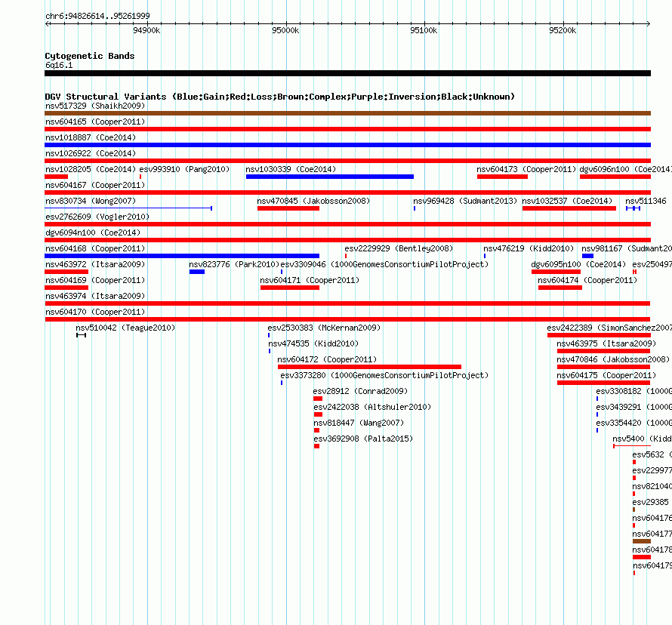Screen dimensions: 672x625
Task: Click the nsv1026922 (Coe2014) label
Action: click(x=91, y=153)
